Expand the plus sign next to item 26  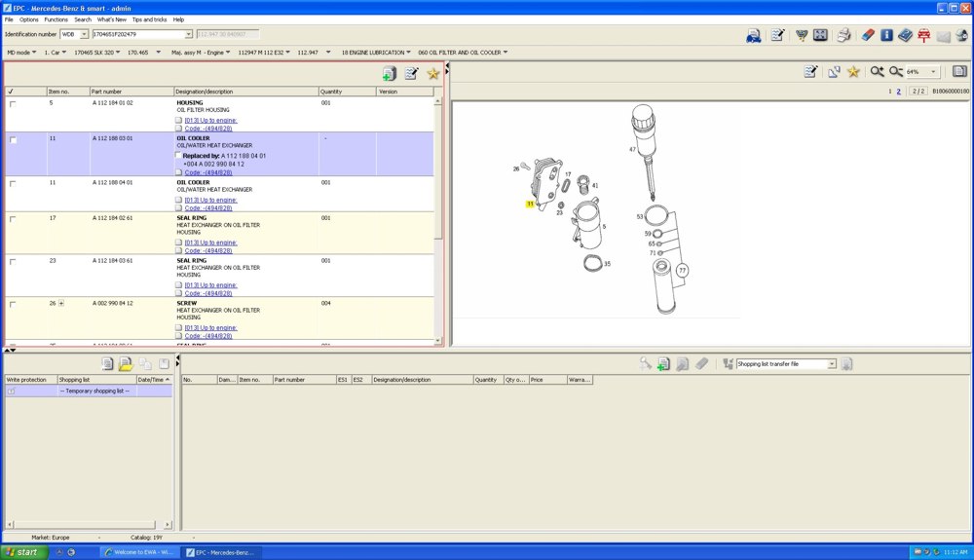click(60, 304)
